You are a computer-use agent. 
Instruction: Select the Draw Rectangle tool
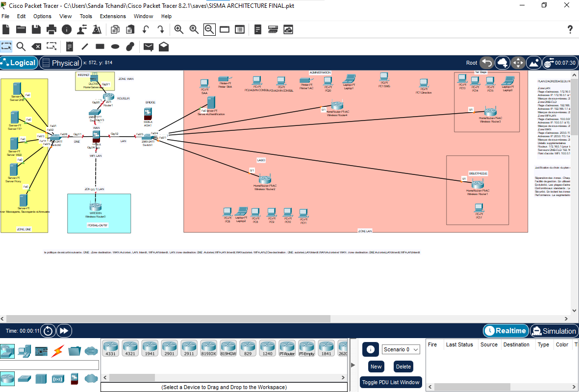click(100, 47)
